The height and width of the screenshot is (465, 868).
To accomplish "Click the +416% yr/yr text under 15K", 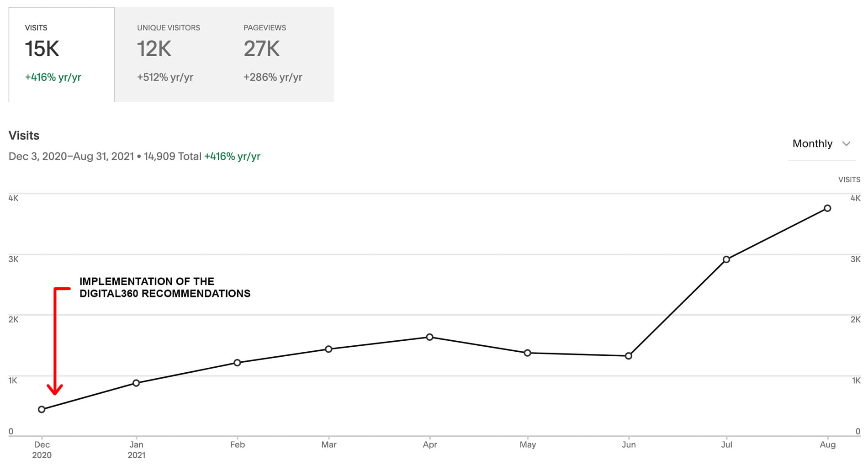I will point(53,77).
